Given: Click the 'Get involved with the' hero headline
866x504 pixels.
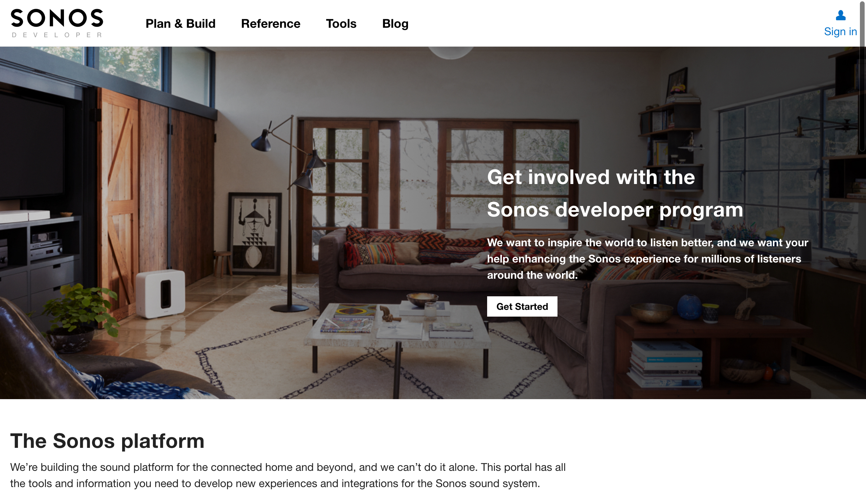Looking at the screenshot, I should pos(591,177).
